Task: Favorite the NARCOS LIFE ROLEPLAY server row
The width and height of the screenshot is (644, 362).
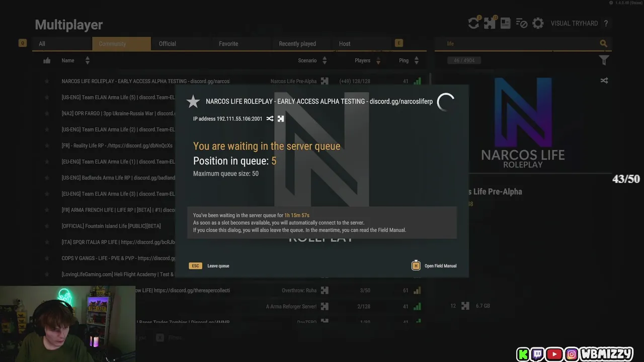Action: tap(47, 81)
